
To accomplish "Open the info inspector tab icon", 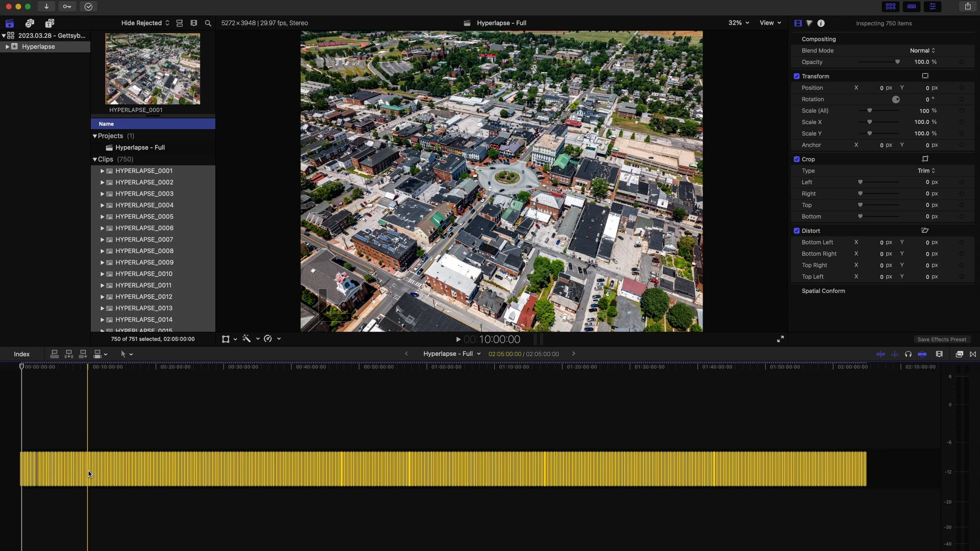I will 821,23.
